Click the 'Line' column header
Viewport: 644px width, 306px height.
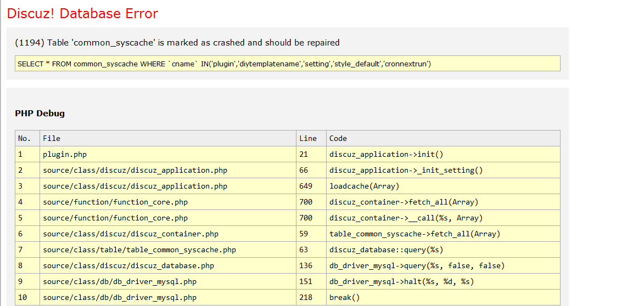[311, 138]
